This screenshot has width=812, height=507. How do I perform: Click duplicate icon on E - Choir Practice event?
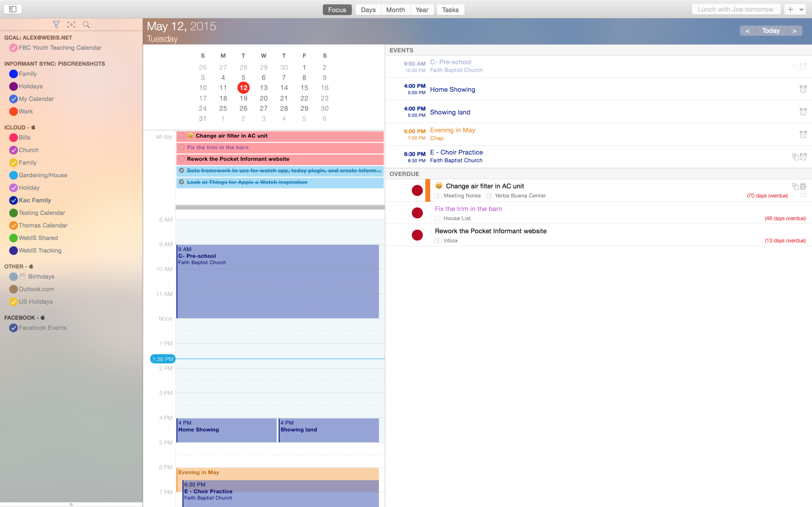[x=795, y=157]
